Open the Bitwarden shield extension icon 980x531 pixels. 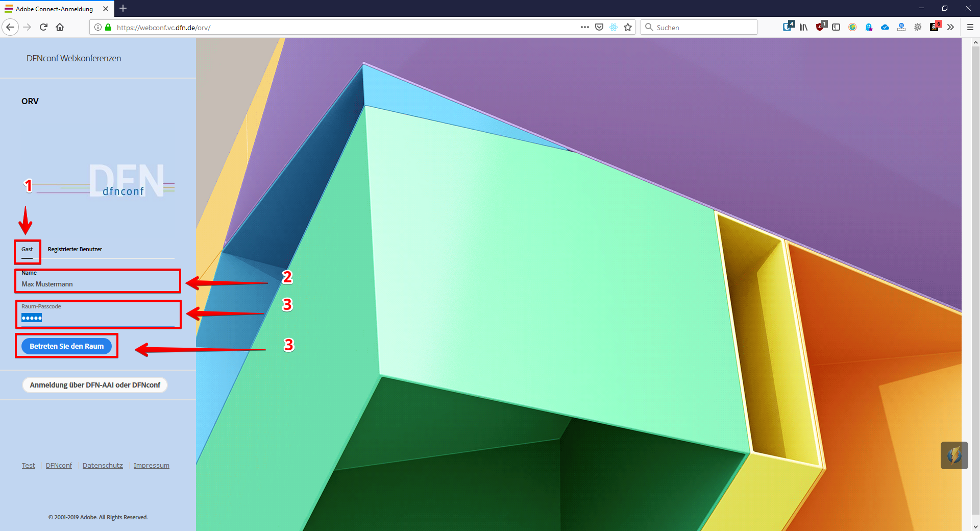(x=788, y=27)
